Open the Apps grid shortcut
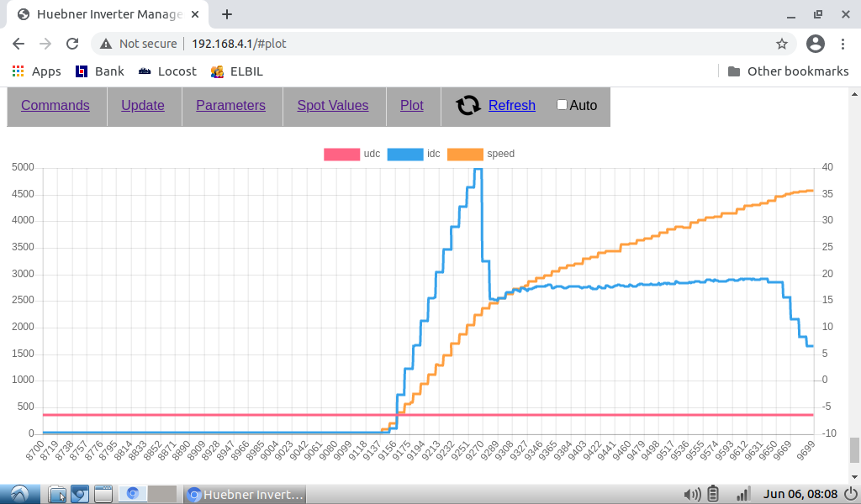The height and width of the screenshot is (504, 861). tap(36, 71)
